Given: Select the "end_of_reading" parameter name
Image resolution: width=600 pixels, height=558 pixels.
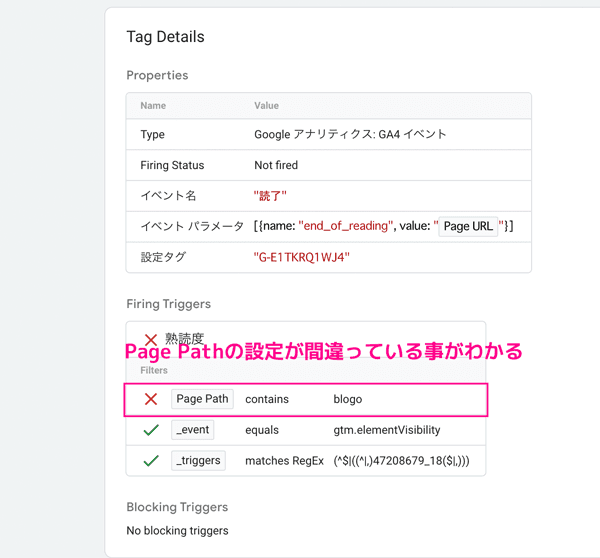Looking at the screenshot, I should pyautogui.click(x=346, y=226).
